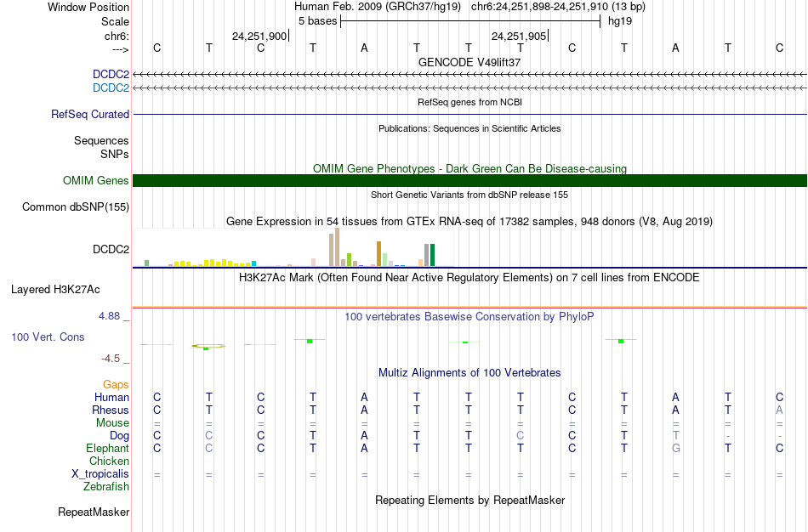
Task: Open the 100 Vert. Cons track label
Action: click(x=48, y=337)
